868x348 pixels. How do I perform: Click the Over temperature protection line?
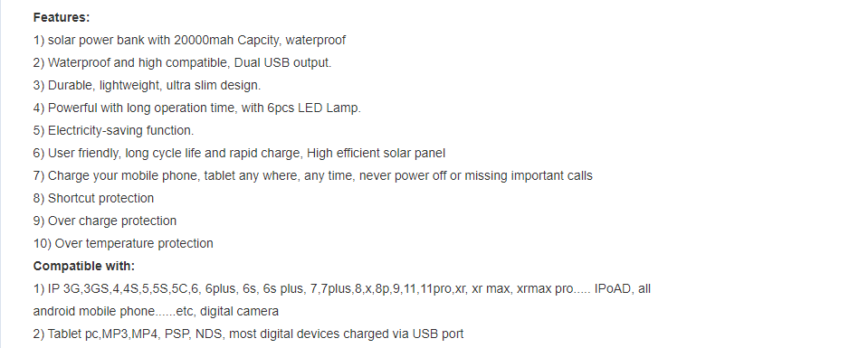coord(123,243)
